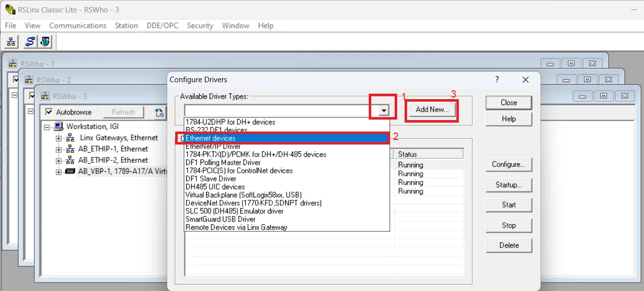Click the Delete button
This screenshot has width=644, height=291.
(509, 245)
